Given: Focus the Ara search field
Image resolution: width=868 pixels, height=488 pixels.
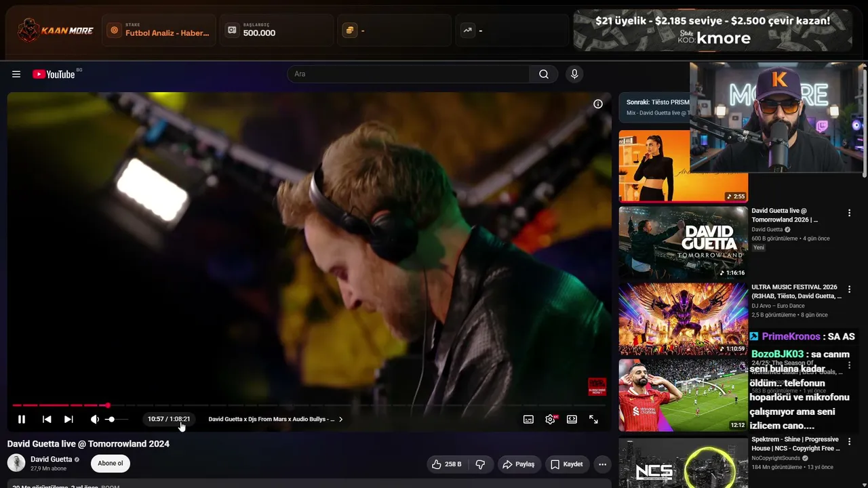Looking at the screenshot, I should click(408, 74).
